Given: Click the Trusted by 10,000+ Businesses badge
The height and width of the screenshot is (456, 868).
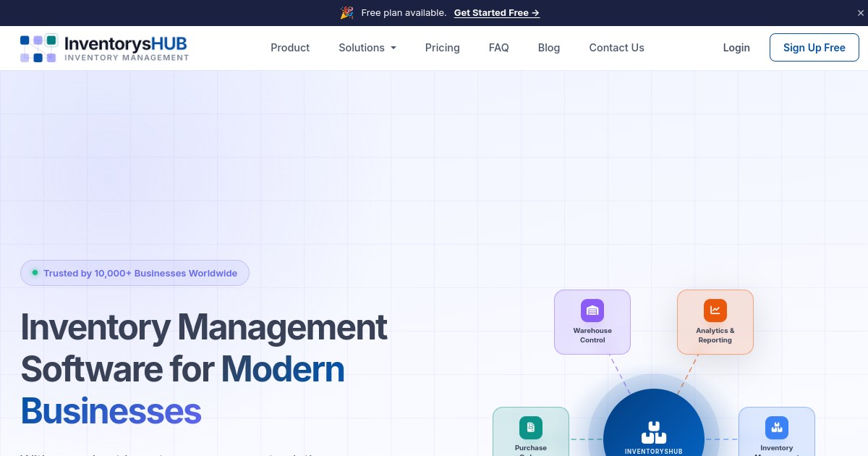Looking at the screenshot, I should pyautogui.click(x=135, y=273).
